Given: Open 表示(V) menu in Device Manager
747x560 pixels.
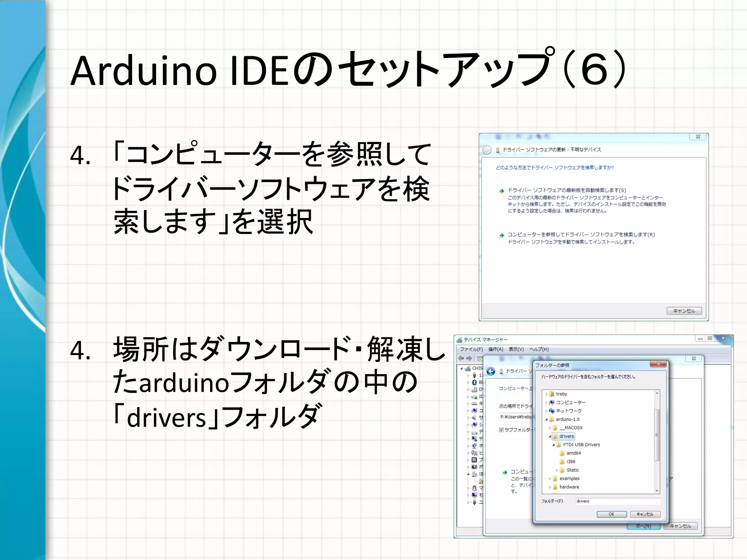Looking at the screenshot, I should (x=516, y=349).
